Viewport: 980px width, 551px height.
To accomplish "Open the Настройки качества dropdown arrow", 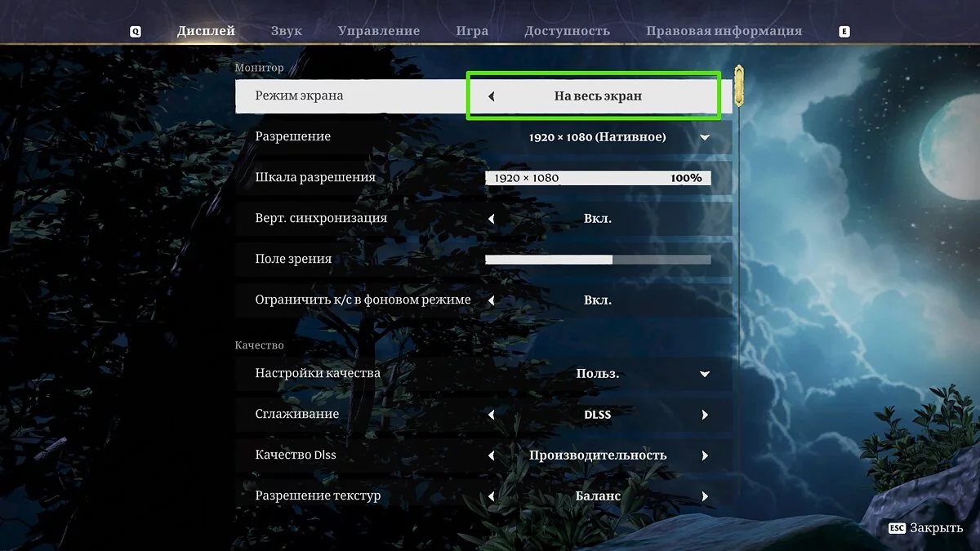I will [x=705, y=374].
